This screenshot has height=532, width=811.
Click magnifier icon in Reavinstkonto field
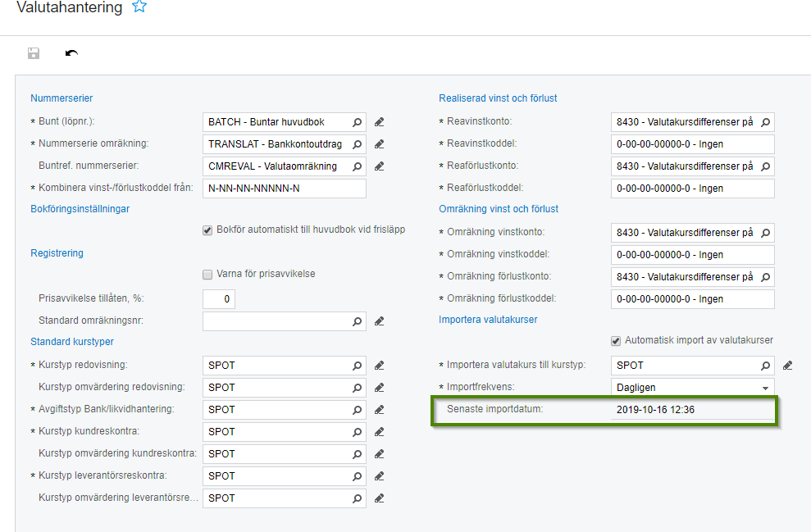765,122
